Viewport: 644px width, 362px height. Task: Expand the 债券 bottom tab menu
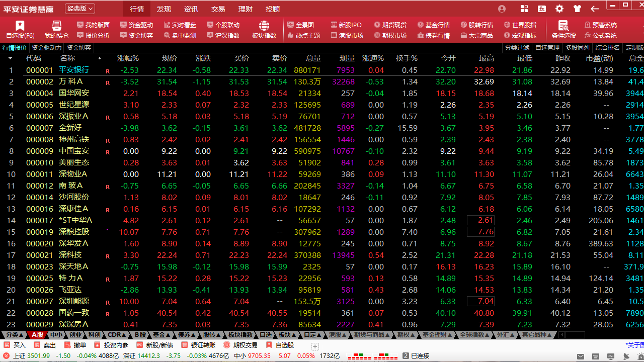(187, 335)
